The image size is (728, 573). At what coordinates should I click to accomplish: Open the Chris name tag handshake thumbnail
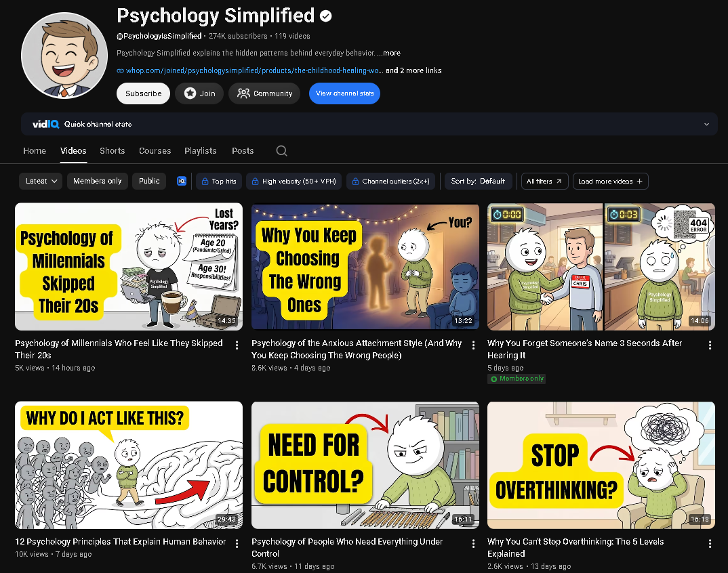[601, 267]
